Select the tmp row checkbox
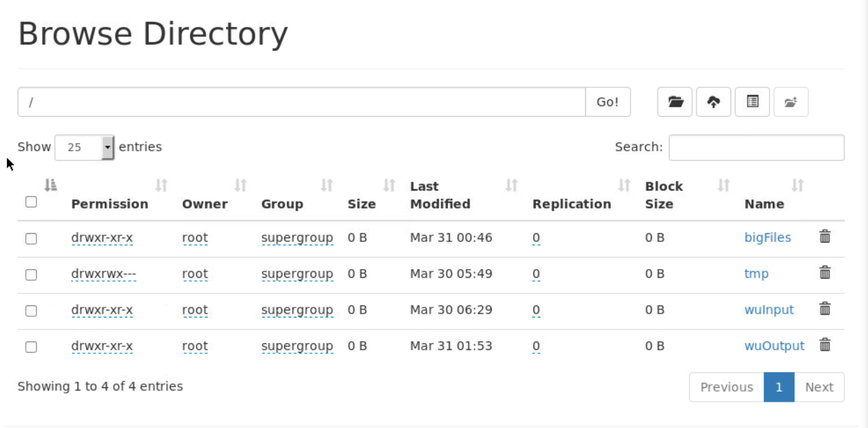The image size is (868, 428). [31, 275]
